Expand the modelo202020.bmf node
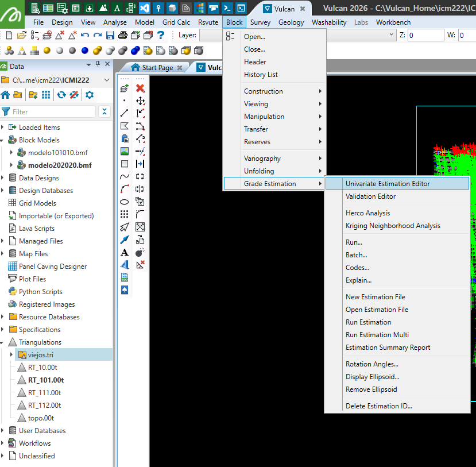This screenshot has width=476, height=467. tap(11, 165)
